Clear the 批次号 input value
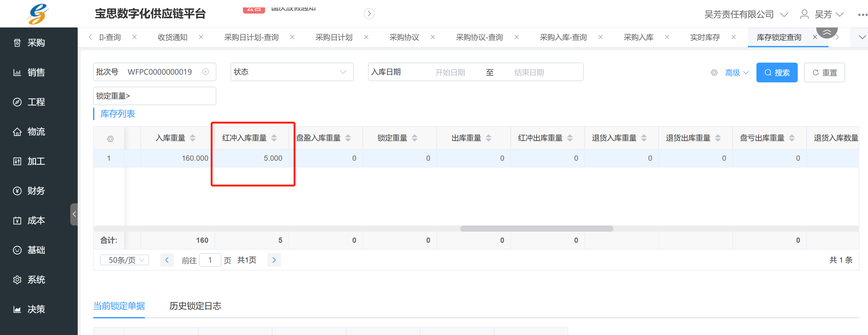The height and width of the screenshot is (335, 868). [x=206, y=72]
